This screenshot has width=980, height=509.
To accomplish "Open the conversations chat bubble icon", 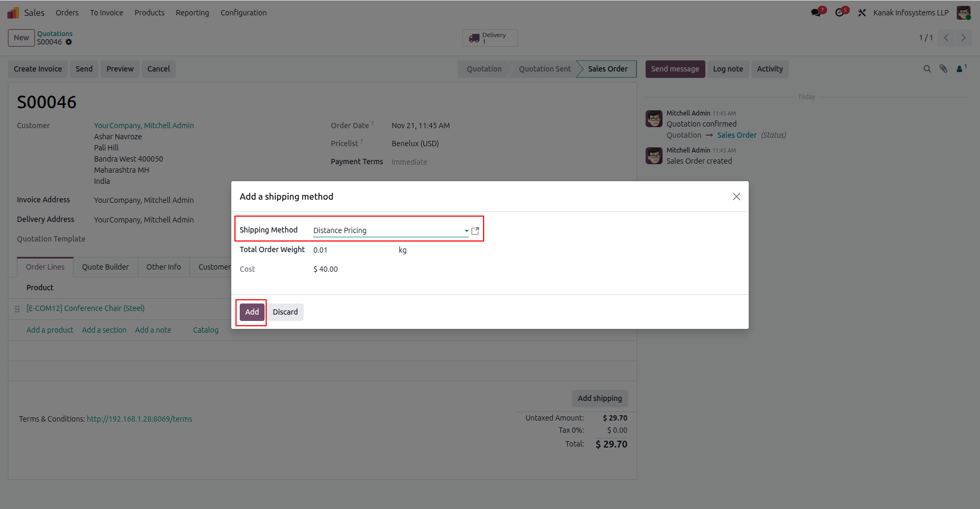I will tap(816, 13).
